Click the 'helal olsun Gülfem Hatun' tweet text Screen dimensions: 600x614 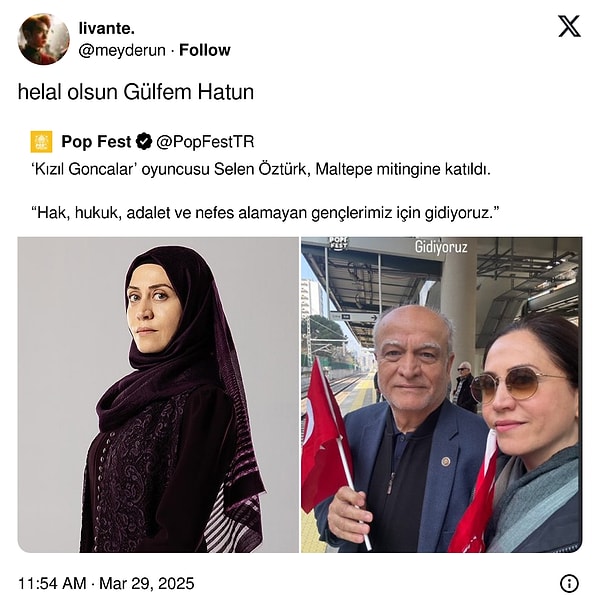point(136,92)
